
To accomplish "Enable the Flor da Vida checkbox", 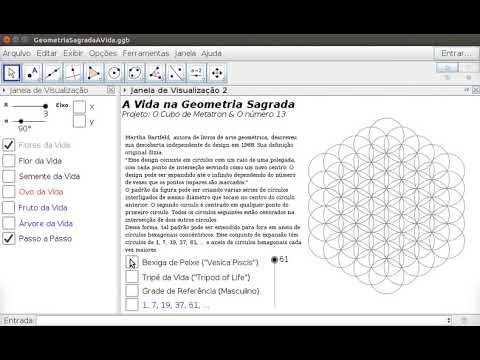I will [x=9, y=161].
